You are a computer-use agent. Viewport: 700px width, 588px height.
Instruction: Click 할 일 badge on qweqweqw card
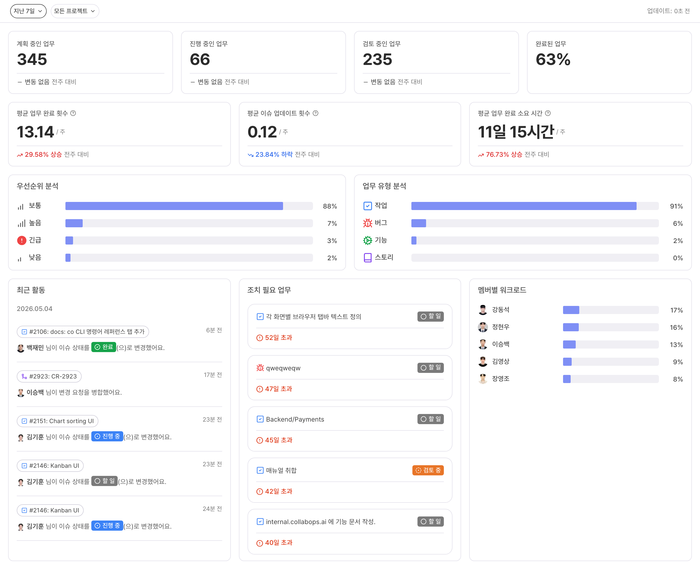point(430,368)
